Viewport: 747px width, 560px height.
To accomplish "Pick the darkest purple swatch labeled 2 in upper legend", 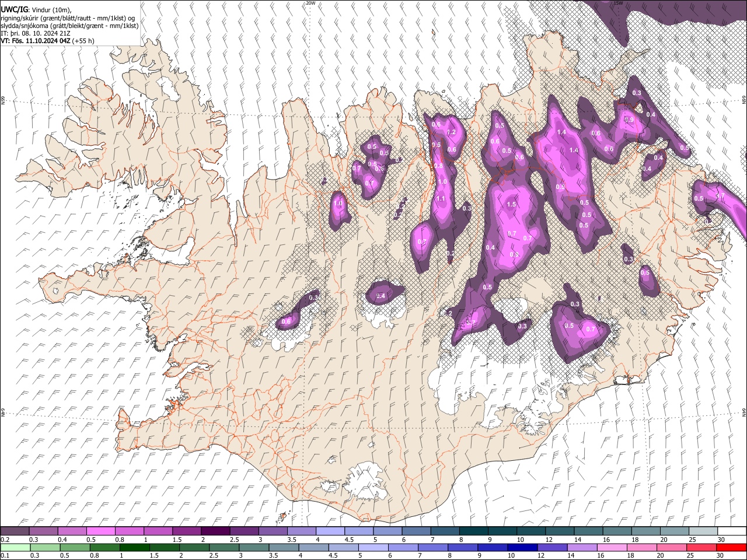I will click(215, 531).
